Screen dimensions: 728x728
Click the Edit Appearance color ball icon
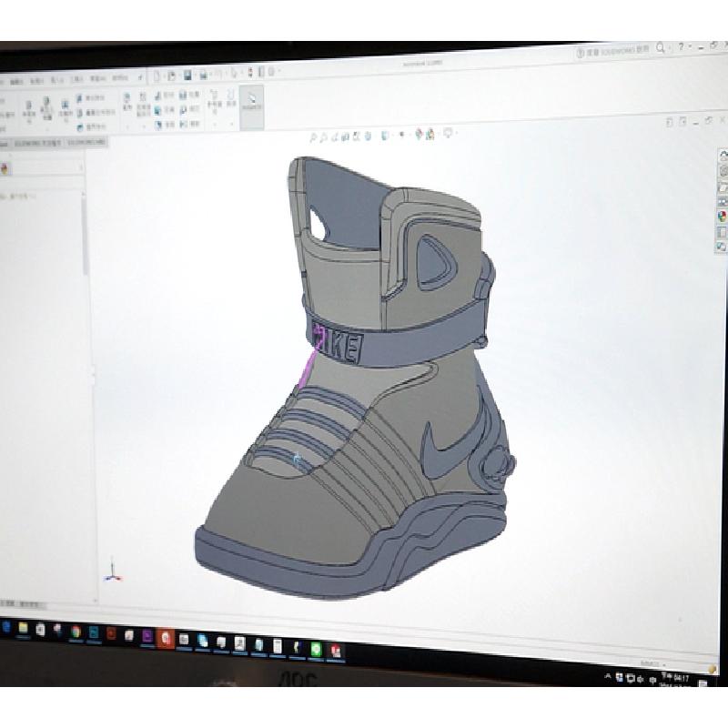419,135
